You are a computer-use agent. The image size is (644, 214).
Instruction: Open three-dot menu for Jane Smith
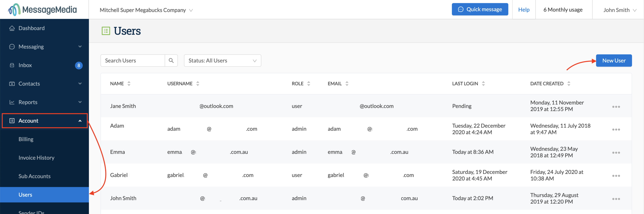[616, 107]
